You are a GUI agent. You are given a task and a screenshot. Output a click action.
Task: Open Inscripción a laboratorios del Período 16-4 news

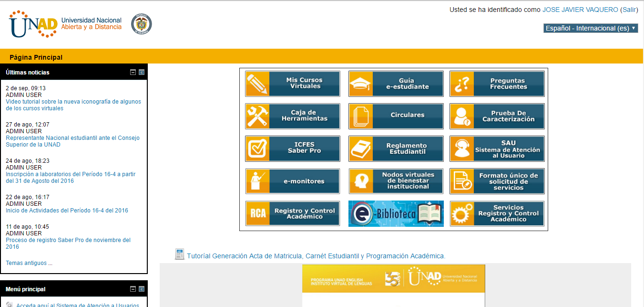pos(71,178)
